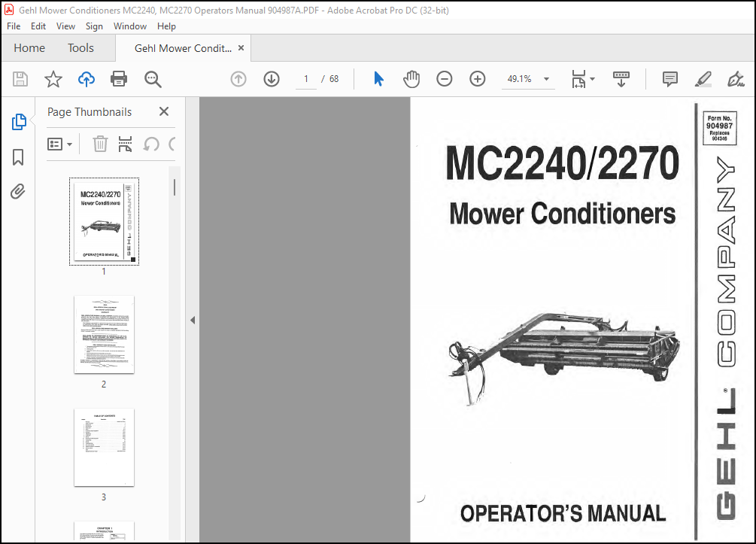This screenshot has height=544, width=756.
Task: Open the Window menu
Action: (x=129, y=26)
